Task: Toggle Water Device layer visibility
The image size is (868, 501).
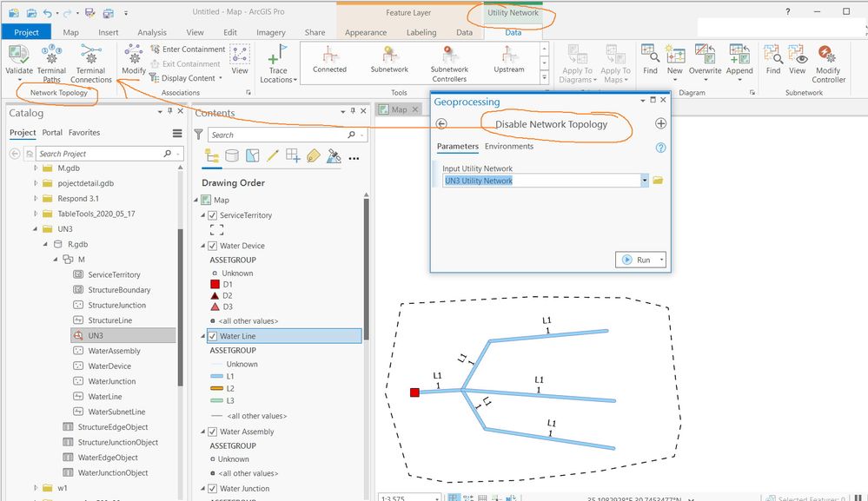Action: coord(212,246)
